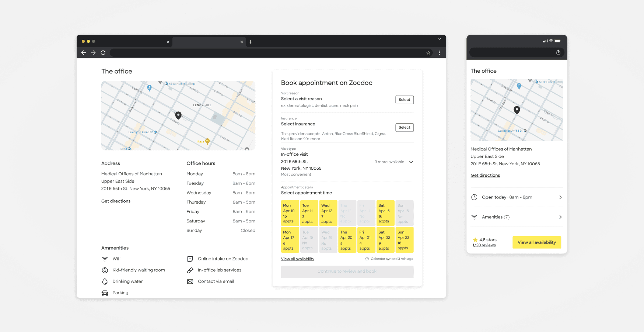Viewport: 644px width, 332px height.
Task: Click the 'Calendar synced 3 min ago' text
Action: [392, 259]
